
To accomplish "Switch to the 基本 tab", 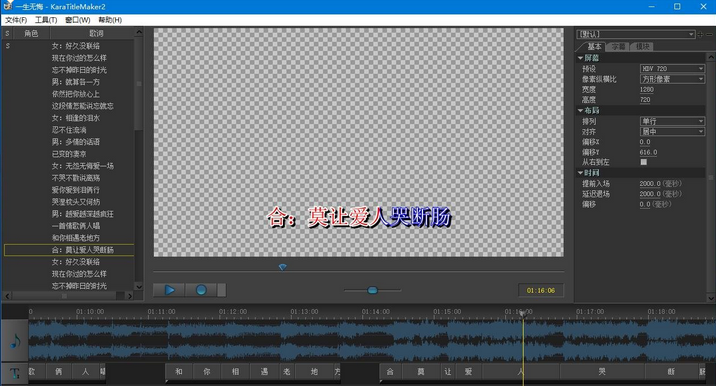I will (x=594, y=47).
